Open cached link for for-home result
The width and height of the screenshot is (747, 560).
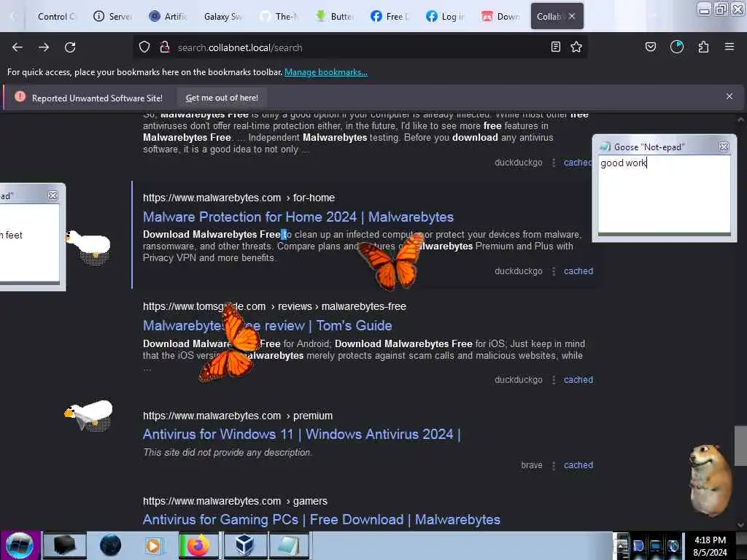pos(578,271)
